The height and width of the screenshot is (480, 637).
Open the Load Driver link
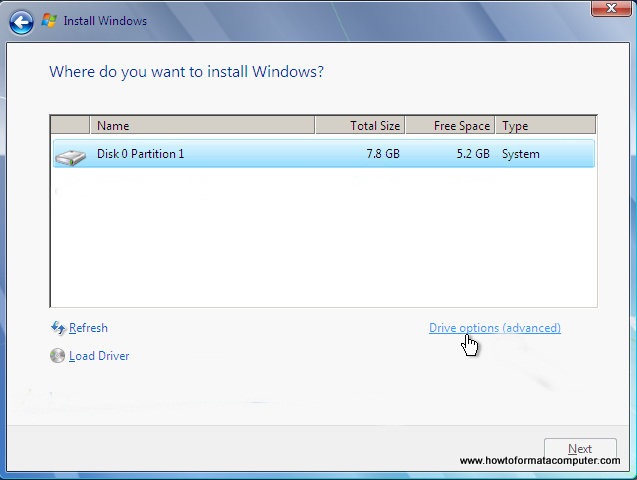[99, 356]
